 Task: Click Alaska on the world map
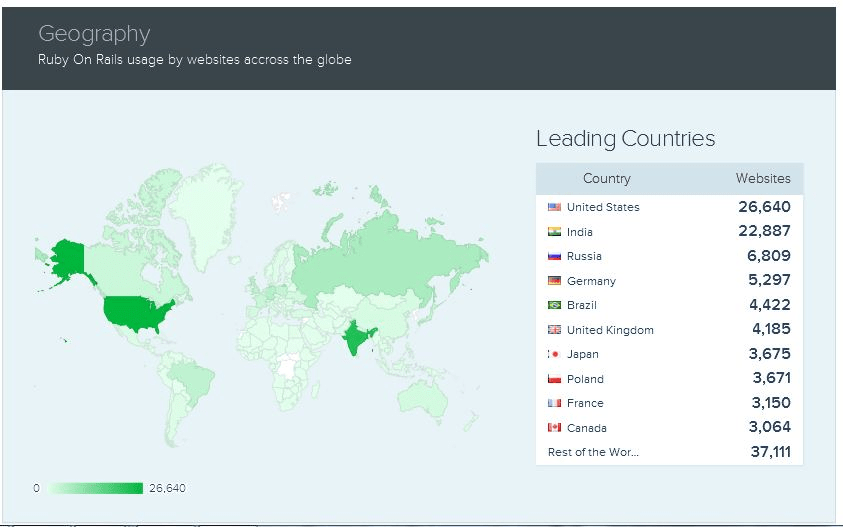point(69,260)
